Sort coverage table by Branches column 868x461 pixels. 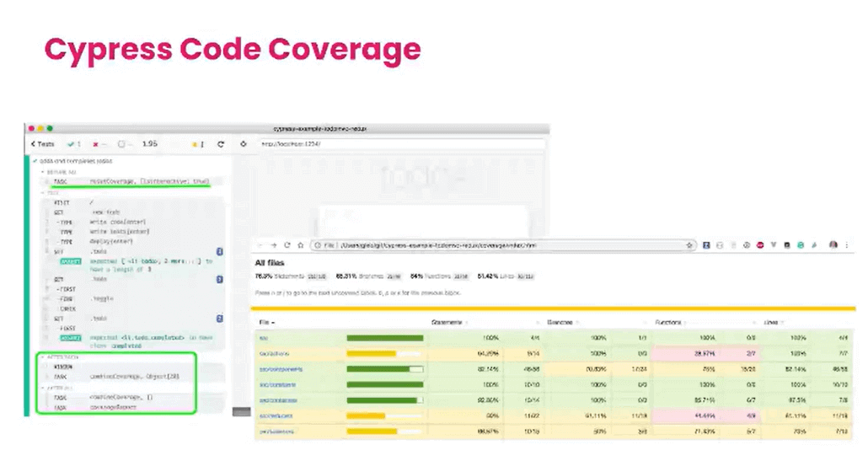563,322
